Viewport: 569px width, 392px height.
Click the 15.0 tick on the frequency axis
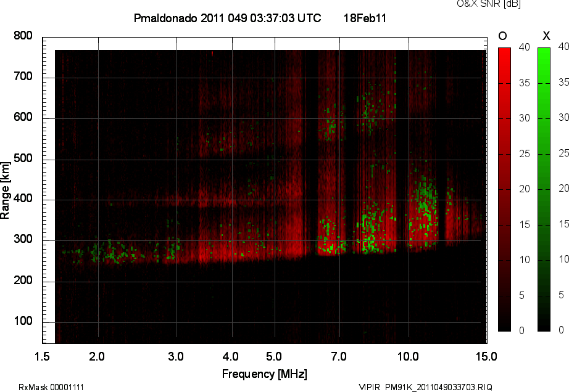[x=486, y=356]
